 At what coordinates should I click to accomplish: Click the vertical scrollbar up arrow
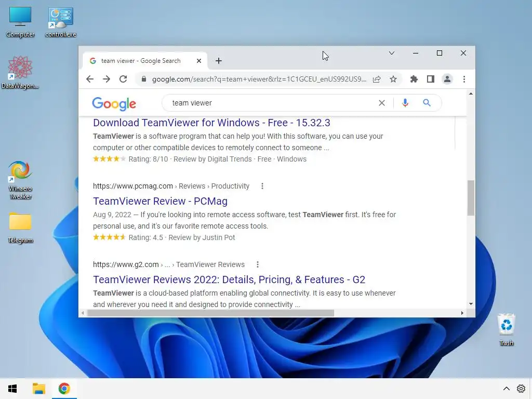[471, 94]
